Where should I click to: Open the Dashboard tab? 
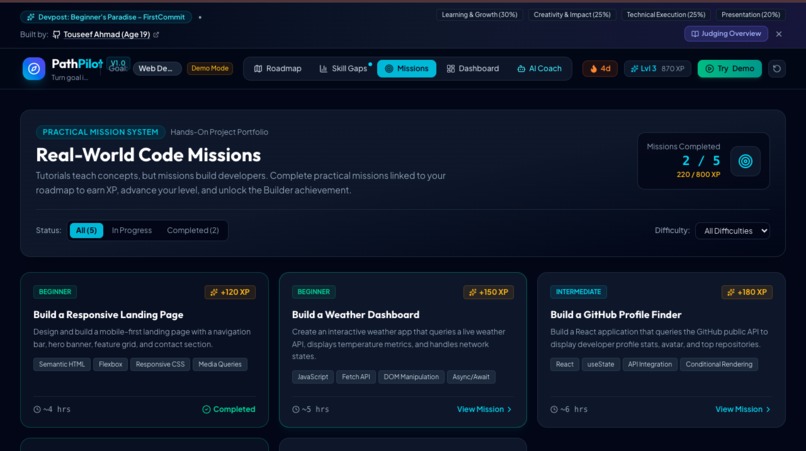coord(472,68)
